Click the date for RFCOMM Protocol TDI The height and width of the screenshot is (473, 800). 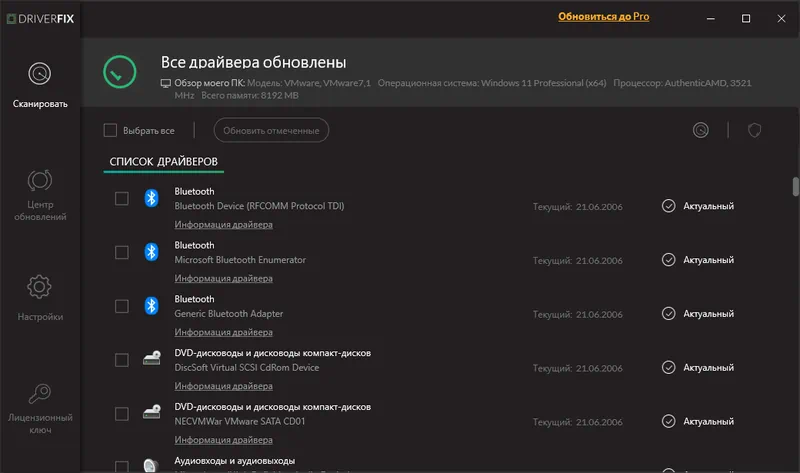point(599,207)
